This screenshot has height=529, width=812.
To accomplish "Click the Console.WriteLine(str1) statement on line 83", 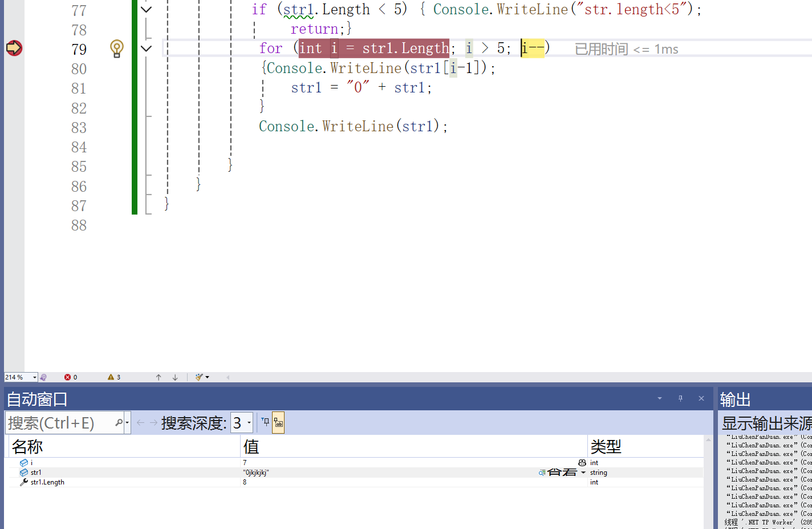I will pyautogui.click(x=354, y=126).
